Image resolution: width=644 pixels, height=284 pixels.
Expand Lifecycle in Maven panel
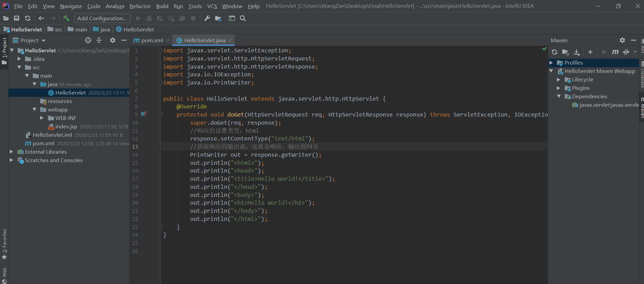(x=559, y=79)
